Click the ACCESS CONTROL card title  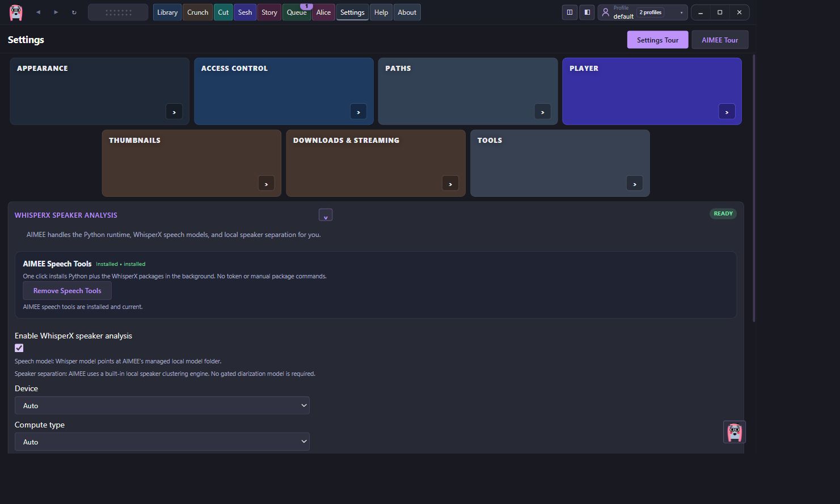click(234, 68)
